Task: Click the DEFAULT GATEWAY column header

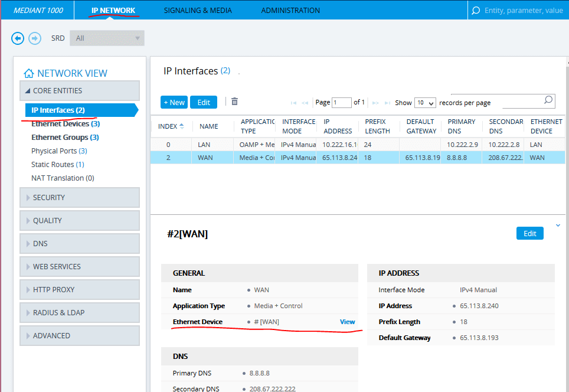Action: [x=421, y=126]
